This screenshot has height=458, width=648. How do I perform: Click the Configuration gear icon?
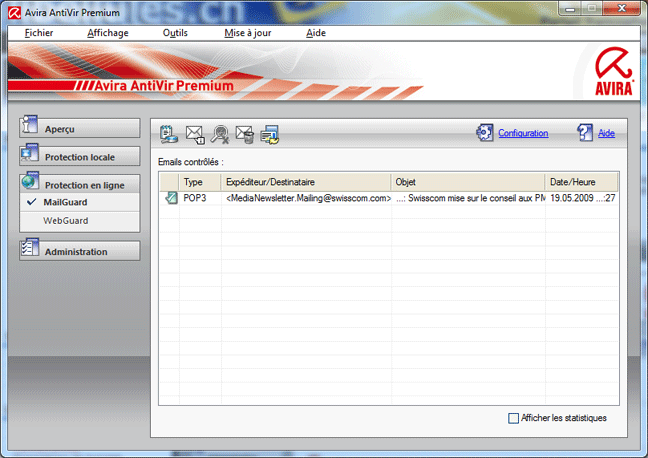[485, 133]
